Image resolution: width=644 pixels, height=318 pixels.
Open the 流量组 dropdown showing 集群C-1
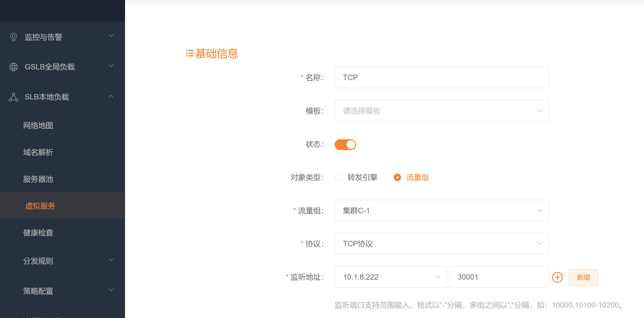point(441,211)
